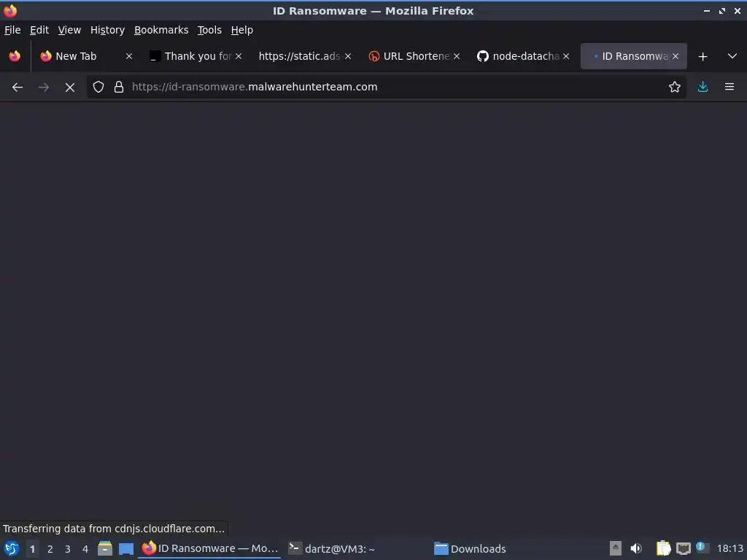The image size is (747, 560).
Task: Open the Tools menu
Action: point(209,30)
